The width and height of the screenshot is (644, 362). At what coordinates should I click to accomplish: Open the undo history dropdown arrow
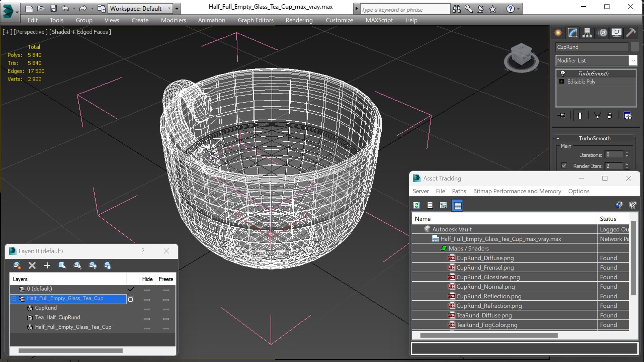tap(74, 8)
